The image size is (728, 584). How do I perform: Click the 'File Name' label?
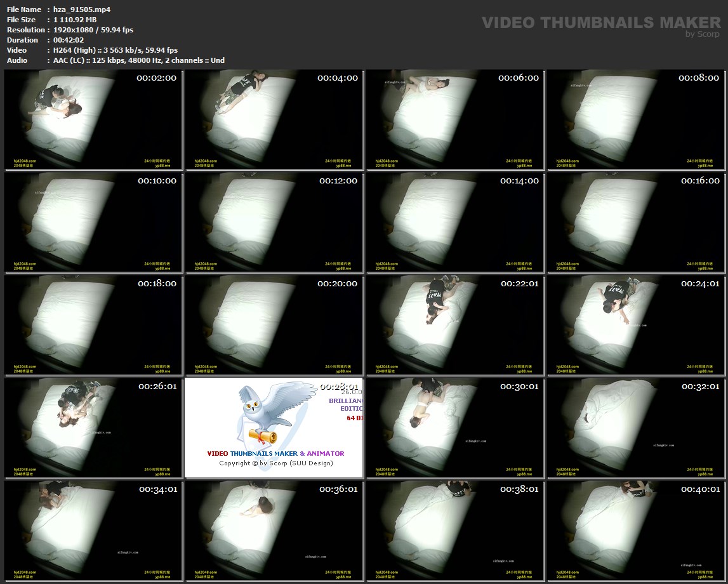[24, 10]
